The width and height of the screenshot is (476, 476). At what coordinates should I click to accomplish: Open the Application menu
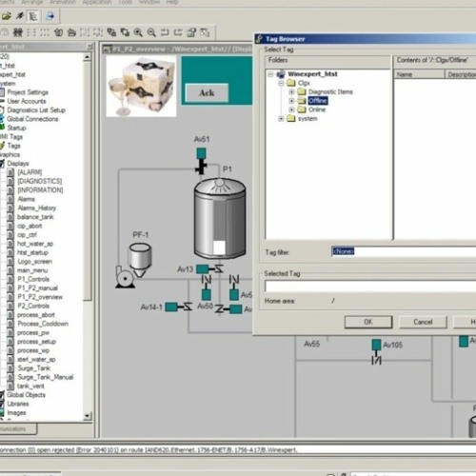pos(97,2)
